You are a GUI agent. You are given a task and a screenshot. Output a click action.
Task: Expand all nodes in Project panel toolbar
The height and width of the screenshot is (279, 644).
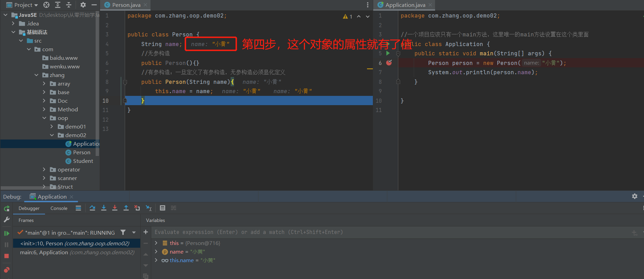tap(58, 5)
